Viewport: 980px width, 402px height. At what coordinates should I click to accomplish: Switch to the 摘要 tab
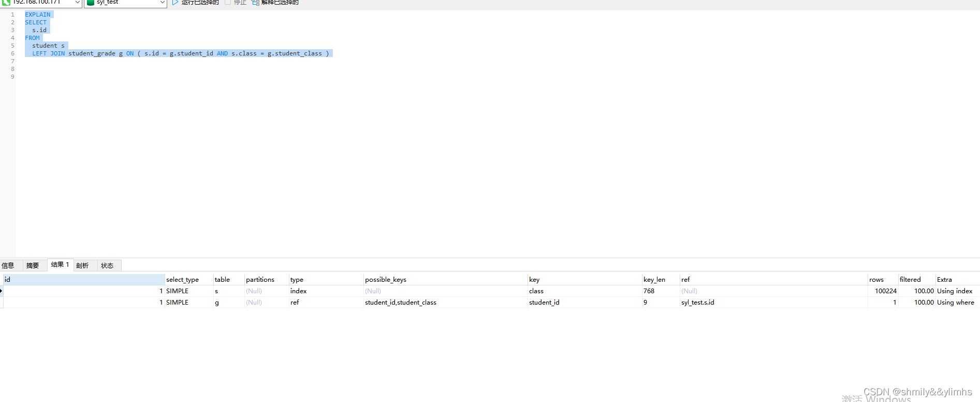click(33, 266)
